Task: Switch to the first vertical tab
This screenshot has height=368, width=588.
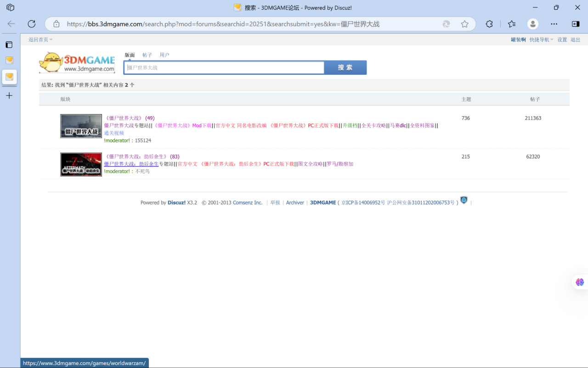Action: click(x=9, y=60)
